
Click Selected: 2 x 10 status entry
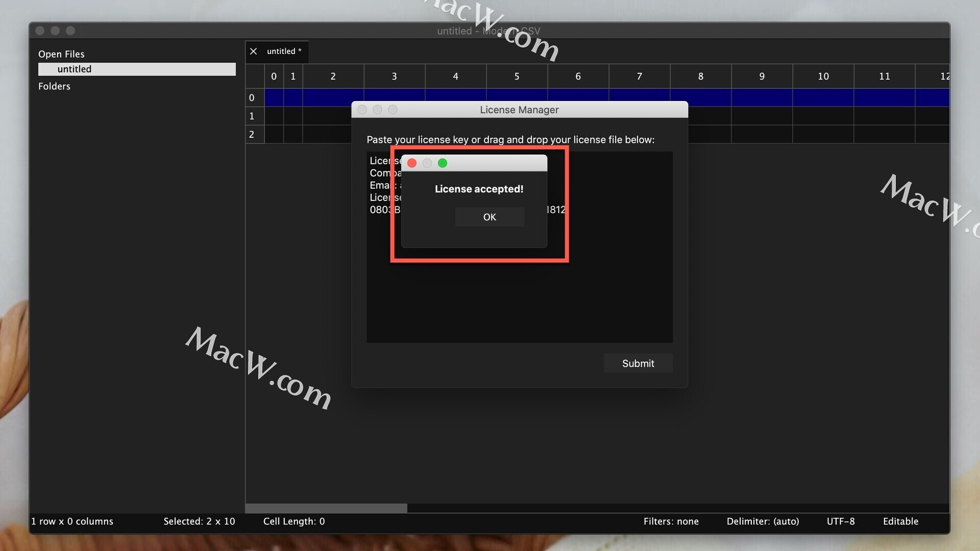tap(199, 521)
